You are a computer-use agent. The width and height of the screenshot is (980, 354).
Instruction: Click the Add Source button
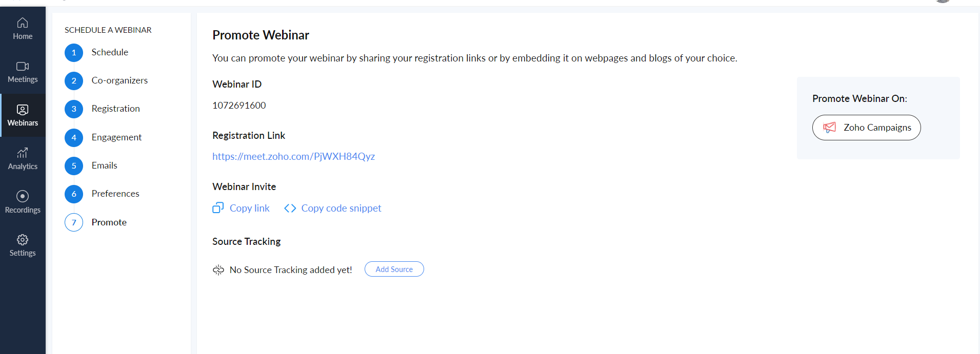click(394, 269)
